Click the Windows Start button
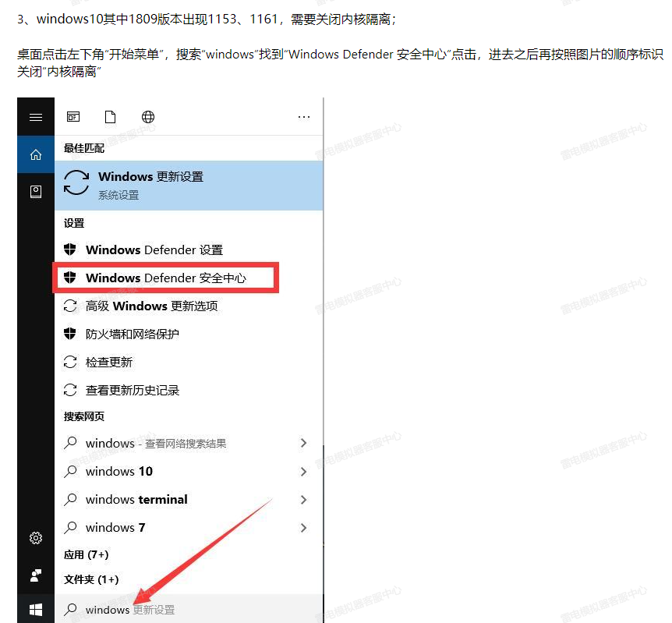The width and height of the screenshot is (672, 623). point(36,609)
